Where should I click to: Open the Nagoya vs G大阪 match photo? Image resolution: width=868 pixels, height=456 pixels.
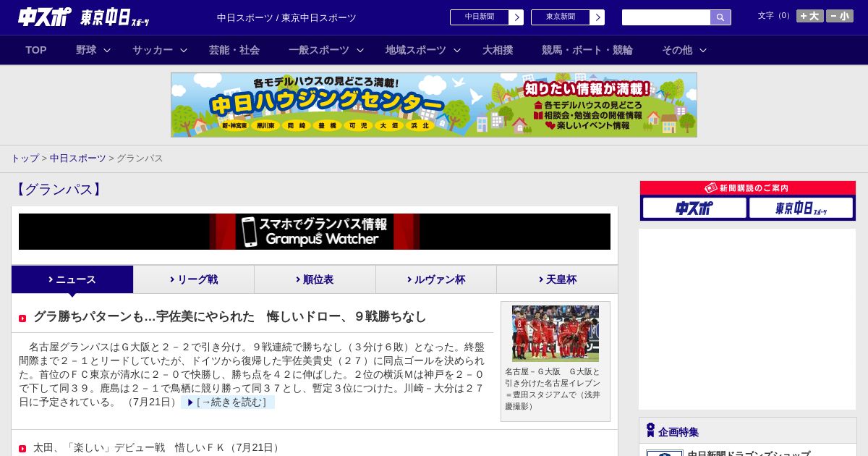[556, 334]
